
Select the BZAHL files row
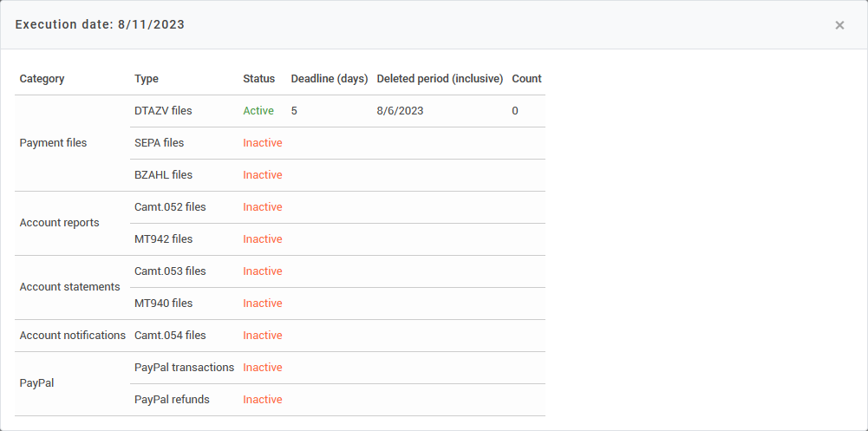(x=163, y=175)
